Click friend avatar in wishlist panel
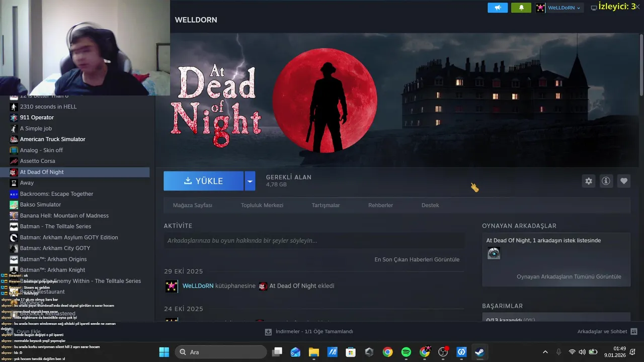This screenshot has width=644, height=362. [x=494, y=253]
